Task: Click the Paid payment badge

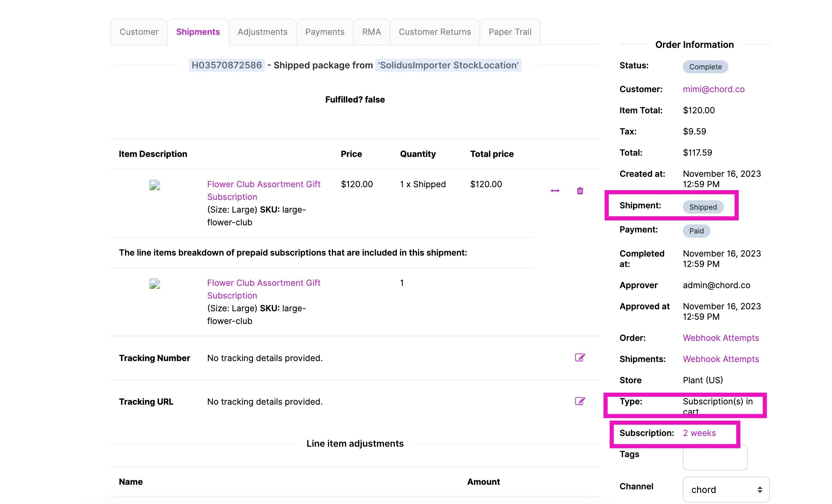Action: (x=696, y=231)
